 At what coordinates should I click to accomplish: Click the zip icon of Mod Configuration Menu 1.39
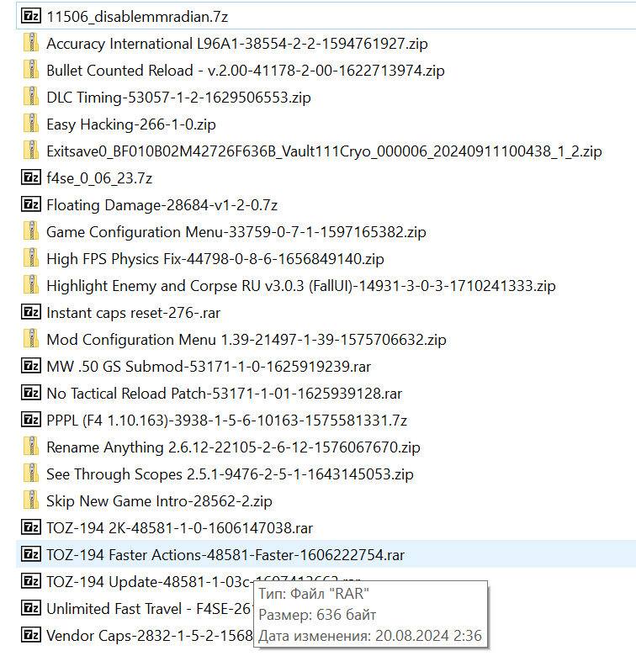31,340
